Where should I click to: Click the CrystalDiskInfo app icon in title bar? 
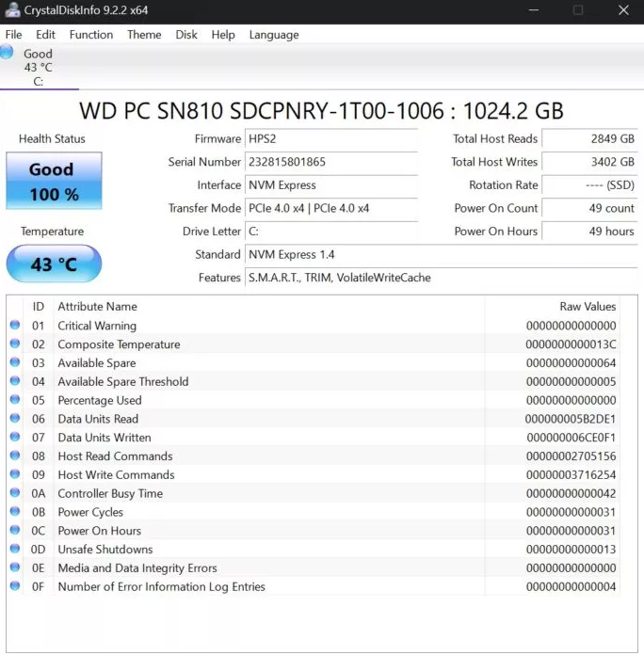[x=9, y=10]
